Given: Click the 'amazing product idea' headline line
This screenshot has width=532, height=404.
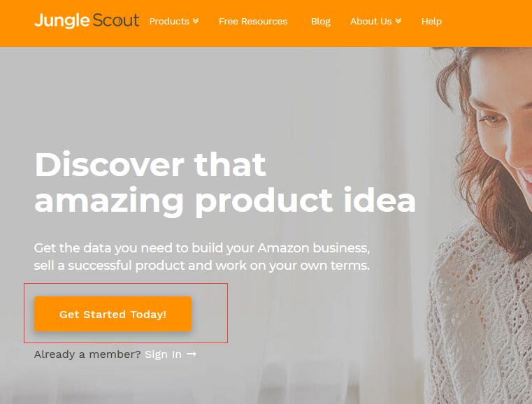Looking at the screenshot, I should [225, 201].
